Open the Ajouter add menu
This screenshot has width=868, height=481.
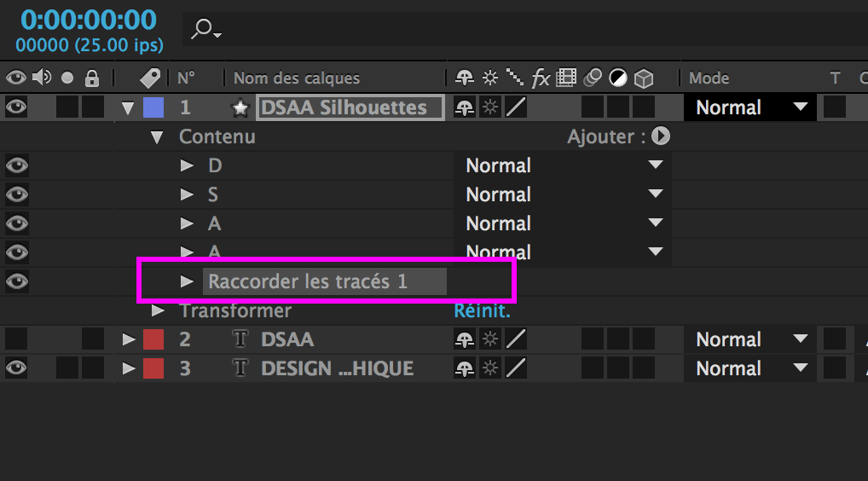(661, 136)
